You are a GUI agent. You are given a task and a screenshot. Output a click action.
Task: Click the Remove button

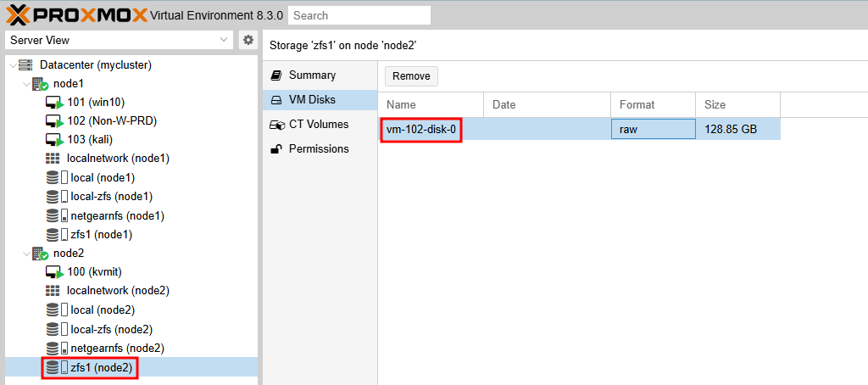411,76
